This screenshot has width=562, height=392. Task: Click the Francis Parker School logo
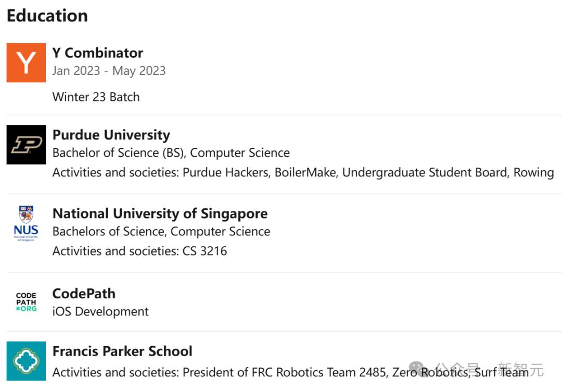click(26, 361)
